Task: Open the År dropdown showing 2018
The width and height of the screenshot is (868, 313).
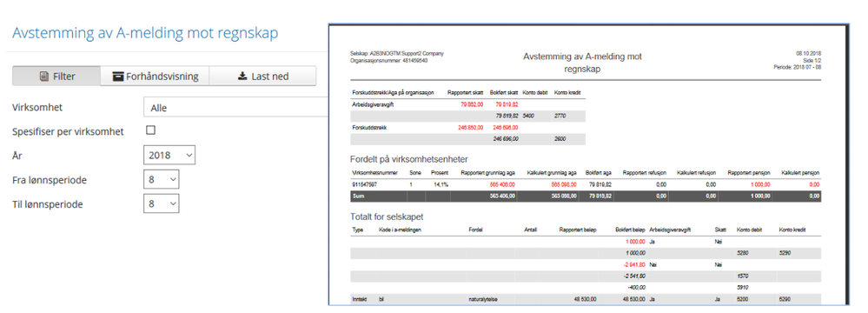Action: click(x=169, y=156)
